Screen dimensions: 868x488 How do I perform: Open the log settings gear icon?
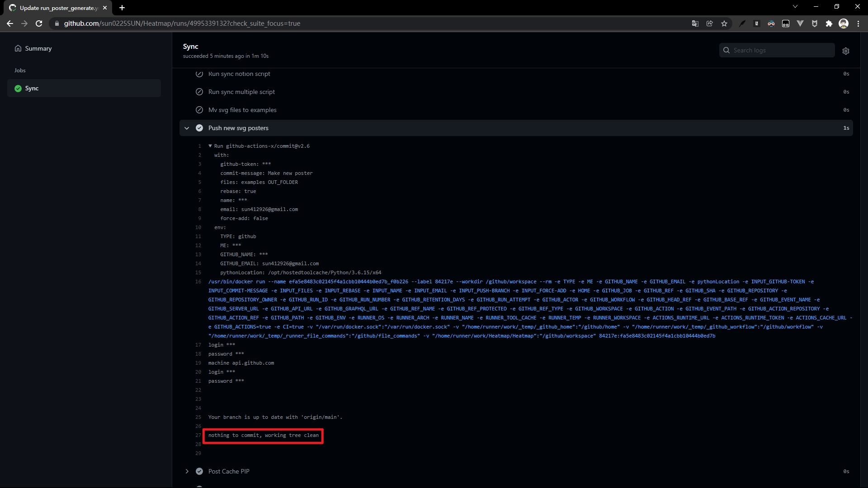coord(846,51)
